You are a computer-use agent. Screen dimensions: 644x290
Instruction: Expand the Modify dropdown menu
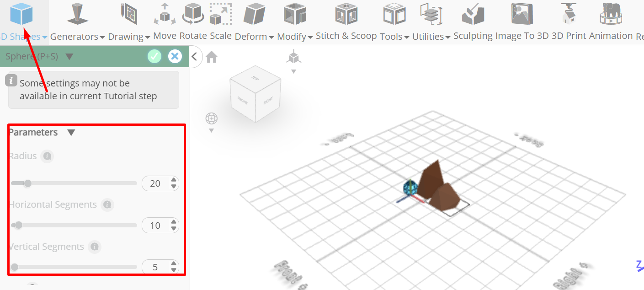pos(310,38)
